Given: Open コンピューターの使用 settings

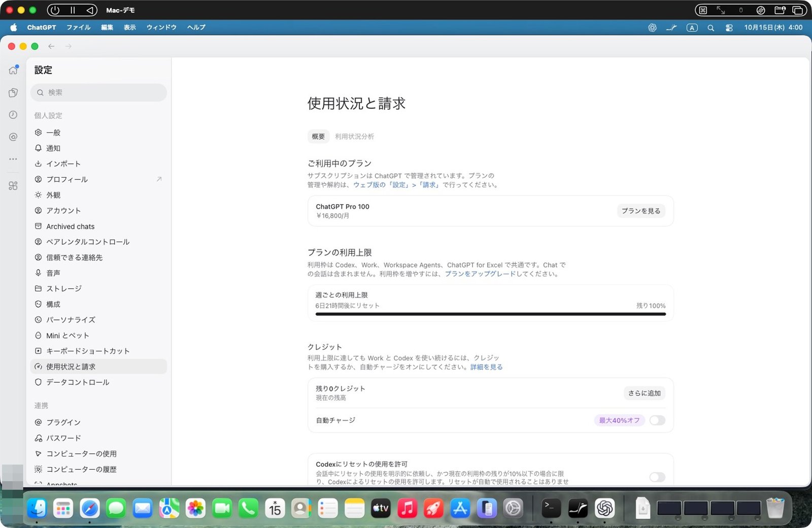Looking at the screenshot, I should [x=98, y=454].
